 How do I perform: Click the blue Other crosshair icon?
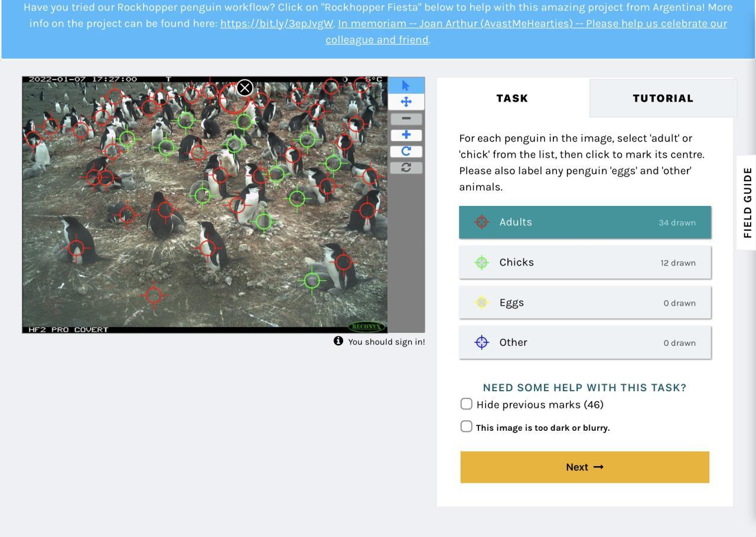point(482,342)
